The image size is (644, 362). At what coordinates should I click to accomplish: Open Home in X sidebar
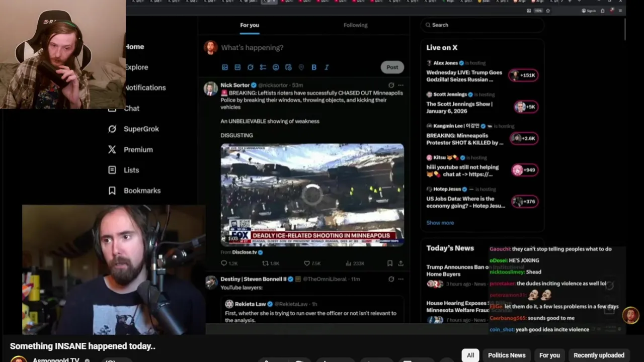point(135,47)
